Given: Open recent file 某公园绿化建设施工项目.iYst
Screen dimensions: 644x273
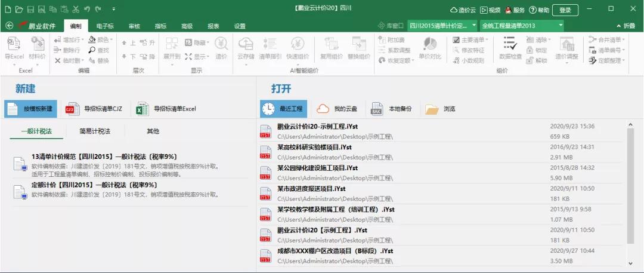Looking at the screenshot, I should (318, 168).
